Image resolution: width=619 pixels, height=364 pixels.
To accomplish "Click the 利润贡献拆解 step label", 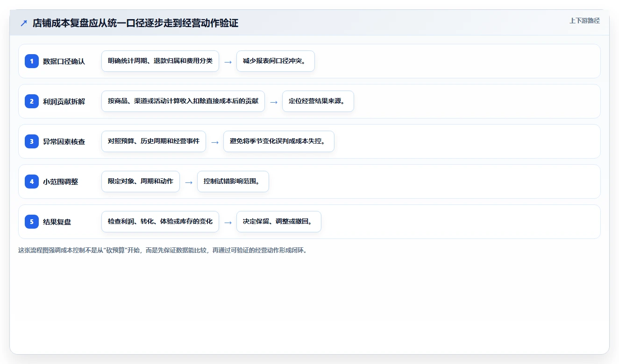I will click(64, 101).
